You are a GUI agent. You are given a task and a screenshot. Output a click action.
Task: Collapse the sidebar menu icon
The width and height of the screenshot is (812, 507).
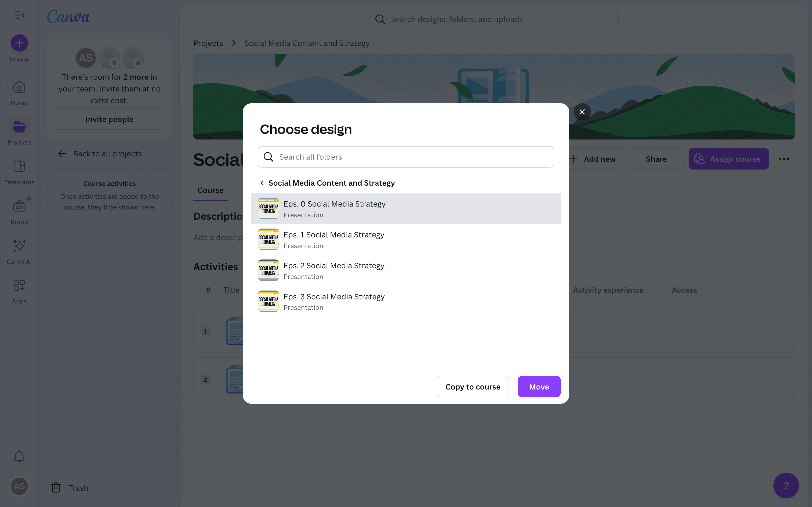19,15
